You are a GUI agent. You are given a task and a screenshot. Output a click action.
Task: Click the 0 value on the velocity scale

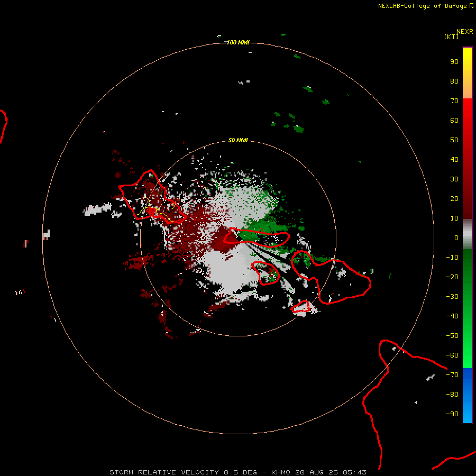(456, 238)
